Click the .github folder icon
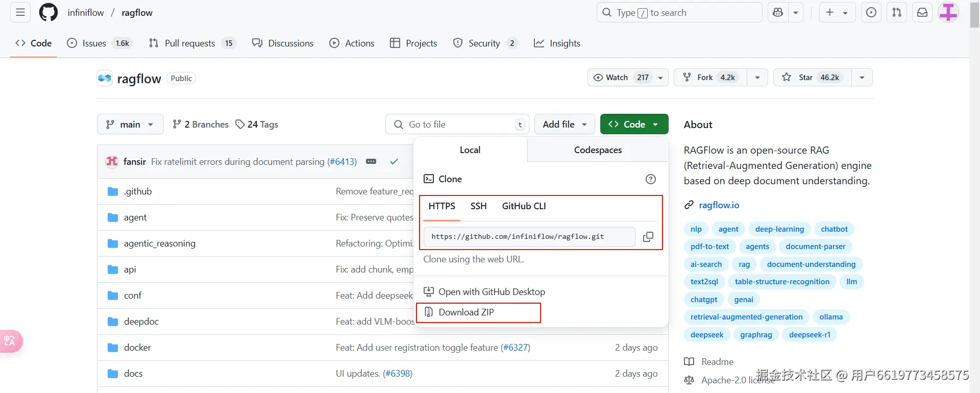 click(113, 191)
